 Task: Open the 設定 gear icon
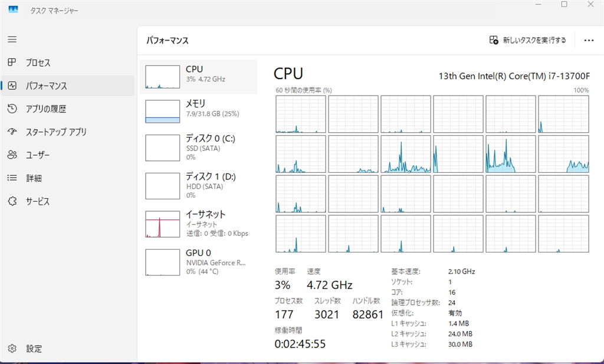click(x=12, y=349)
